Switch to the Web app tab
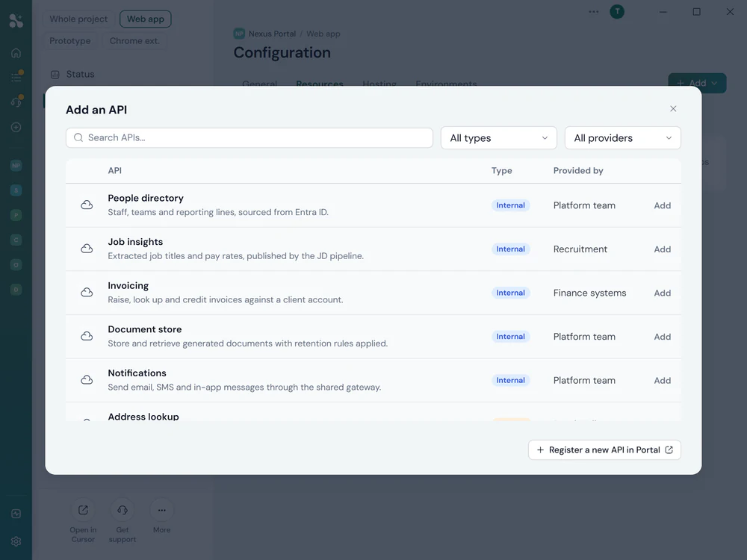The width and height of the screenshot is (747, 560). click(x=146, y=19)
